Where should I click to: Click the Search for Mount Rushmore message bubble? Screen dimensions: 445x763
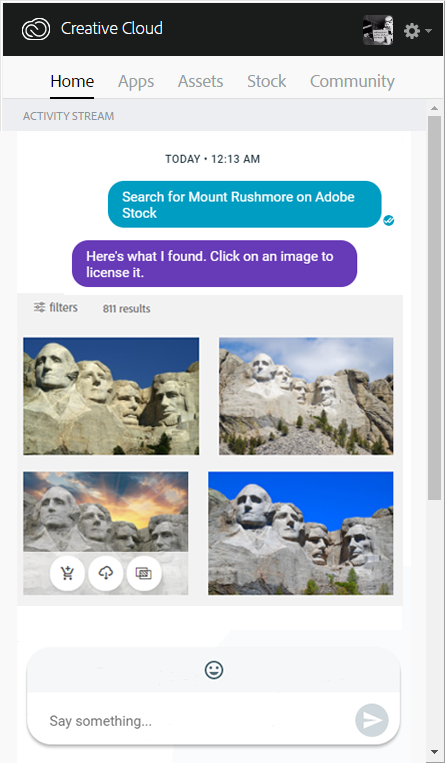[244, 204]
